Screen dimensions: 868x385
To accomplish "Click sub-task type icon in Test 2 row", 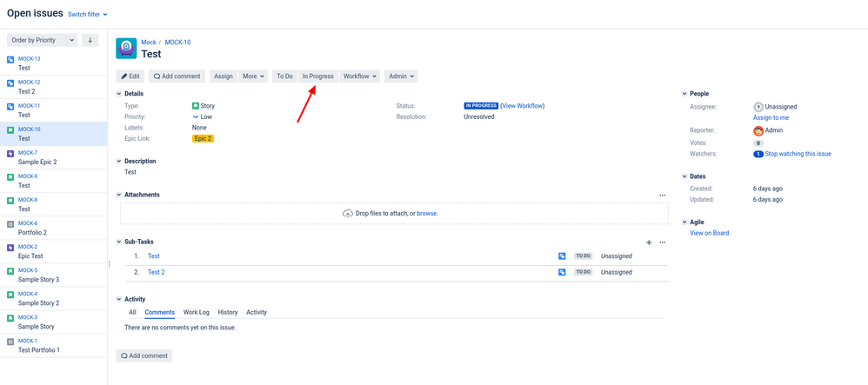I will point(562,272).
